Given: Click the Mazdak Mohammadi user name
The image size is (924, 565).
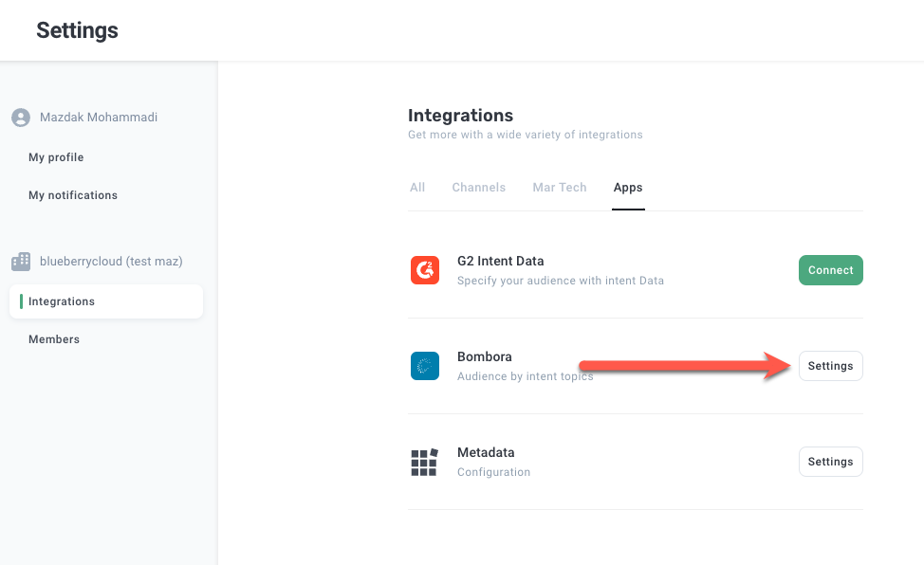Looking at the screenshot, I should pyautogui.click(x=99, y=118).
